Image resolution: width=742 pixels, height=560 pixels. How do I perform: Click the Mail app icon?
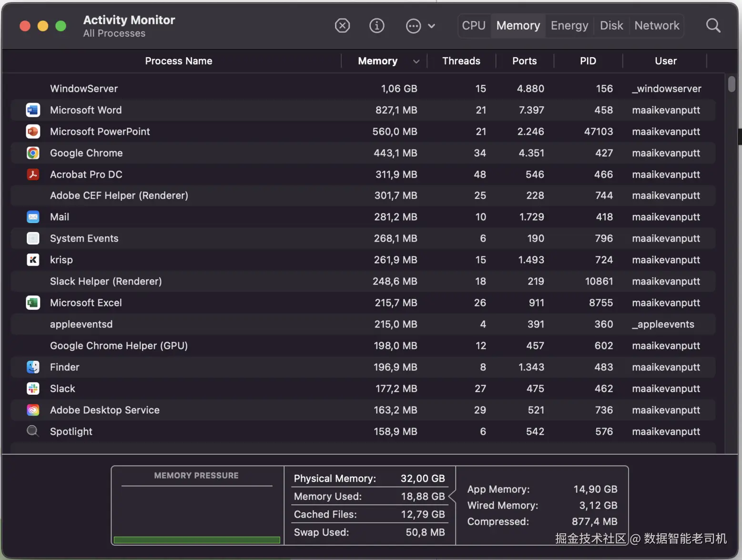[33, 217]
